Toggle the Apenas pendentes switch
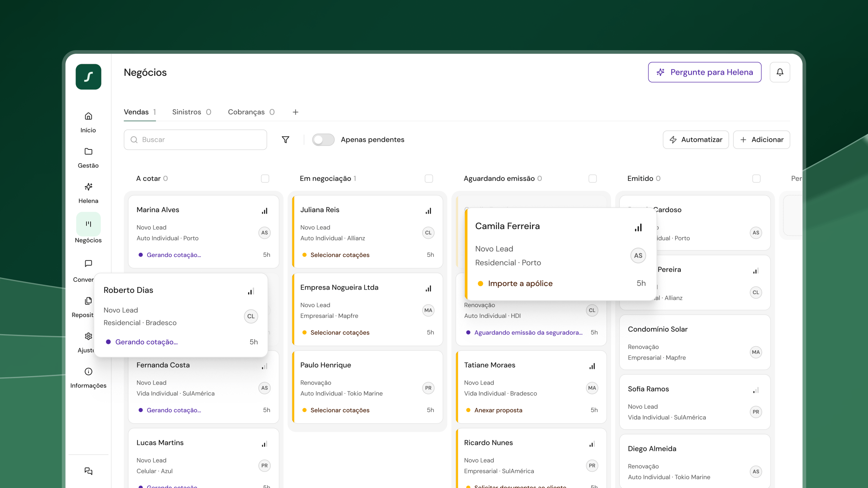 (323, 140)
